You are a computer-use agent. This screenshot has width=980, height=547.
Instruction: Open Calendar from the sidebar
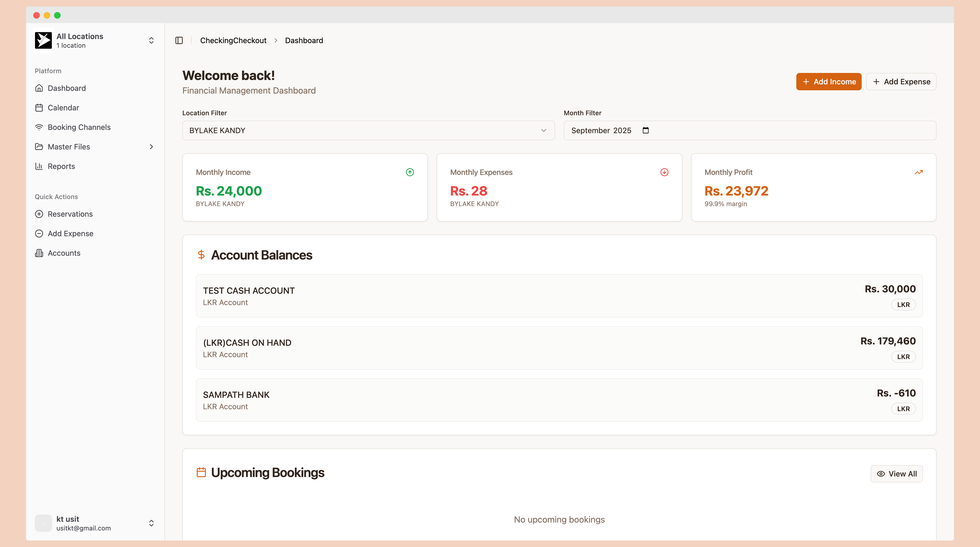tap(63, 108)
